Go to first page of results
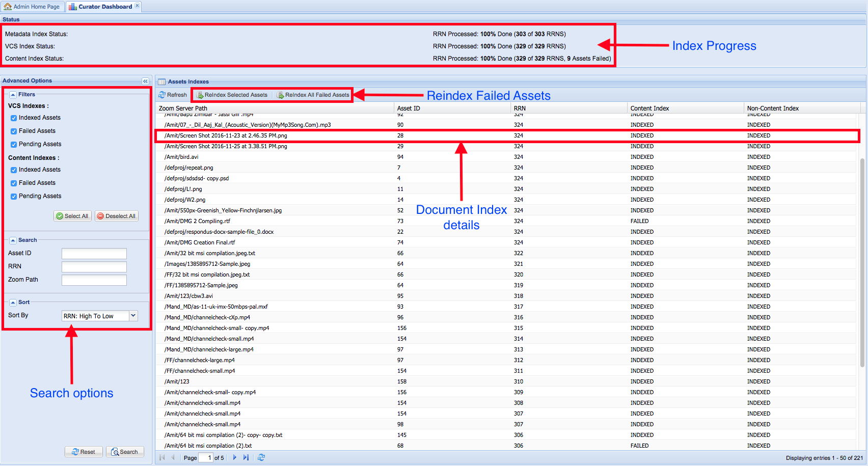 coord(162,457)
